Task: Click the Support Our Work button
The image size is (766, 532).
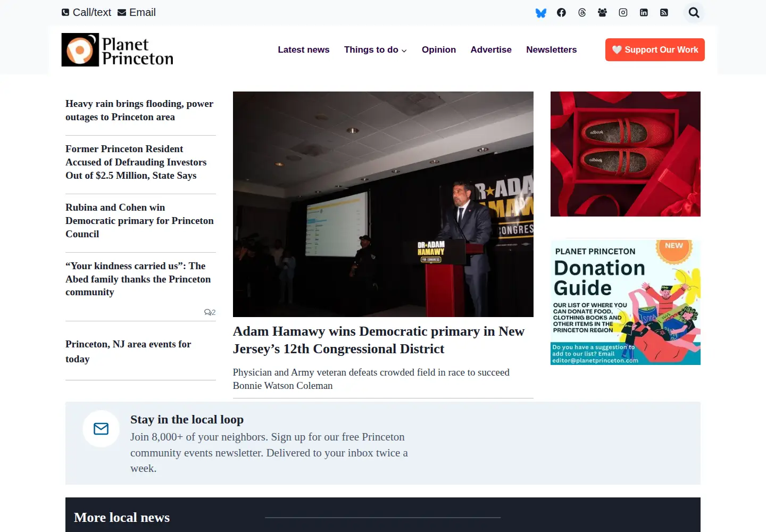Action: [x=655, y=50]
